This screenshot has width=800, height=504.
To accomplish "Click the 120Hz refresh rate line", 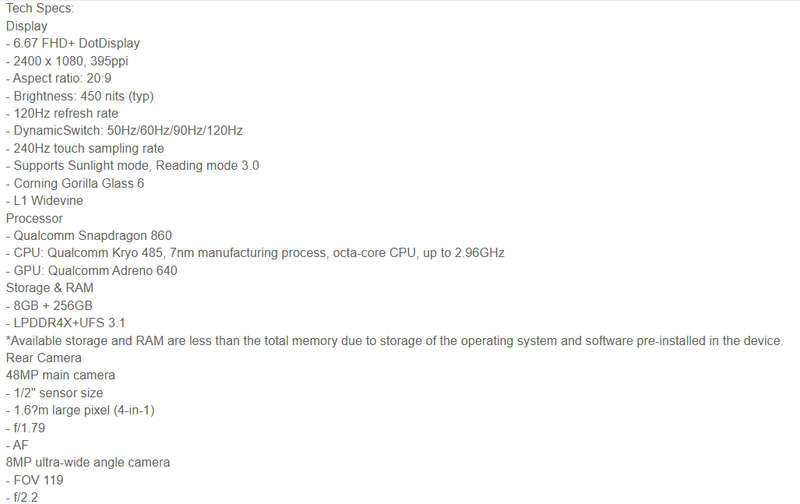I will 62,113.
